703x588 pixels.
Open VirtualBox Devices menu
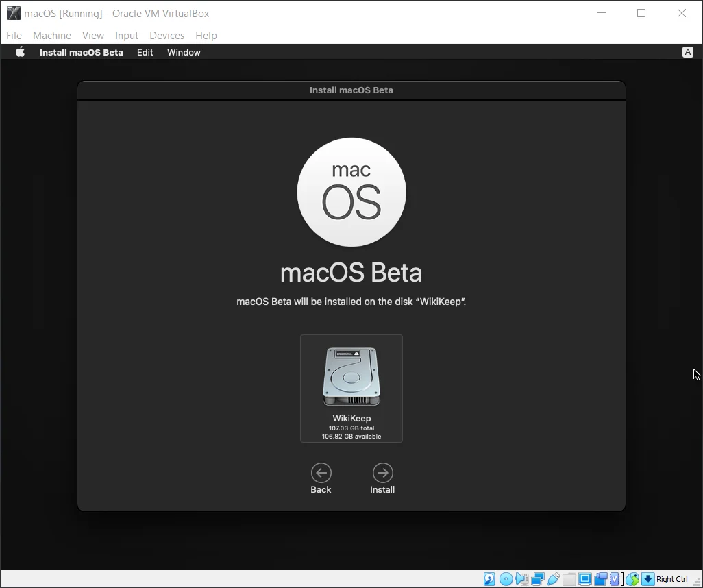tap(166, 36)
